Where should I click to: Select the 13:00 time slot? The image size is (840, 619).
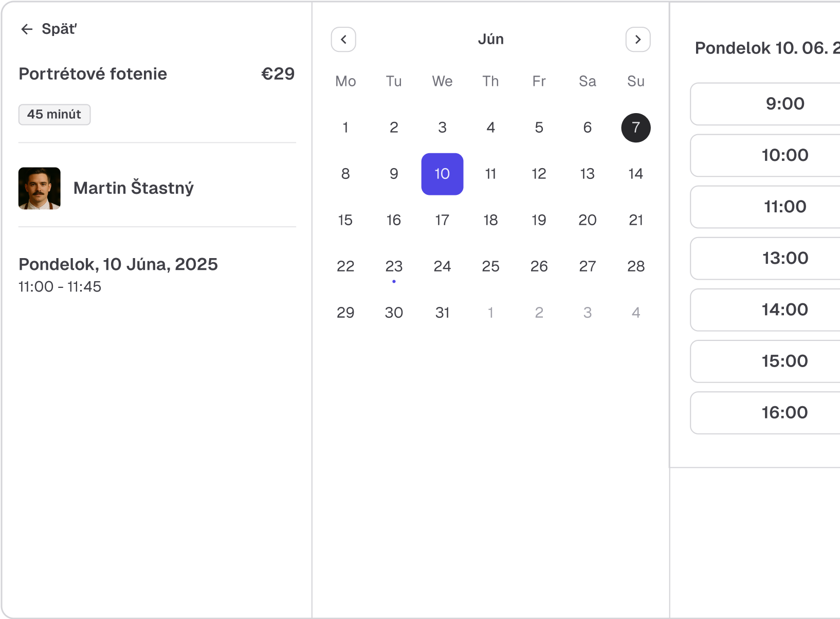(x=784, y=258)
